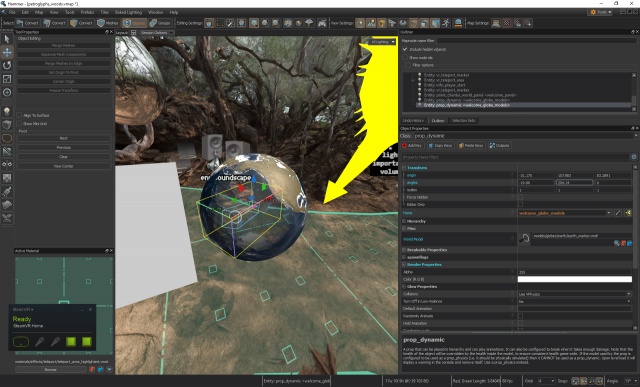Click the settings icon beside Property Name Filter
Image resolution: width=640 pixels, height=387 pixels.
(634, 157)
